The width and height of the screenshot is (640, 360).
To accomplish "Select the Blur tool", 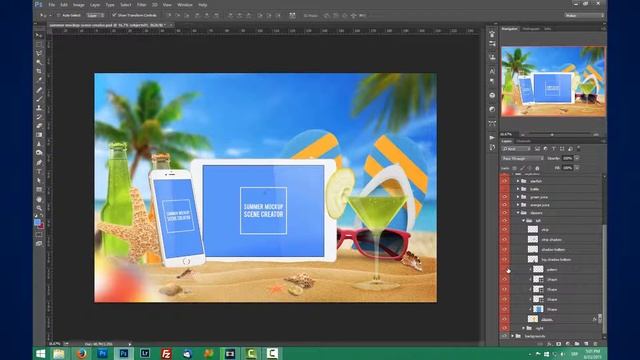I will coord(39,144).
